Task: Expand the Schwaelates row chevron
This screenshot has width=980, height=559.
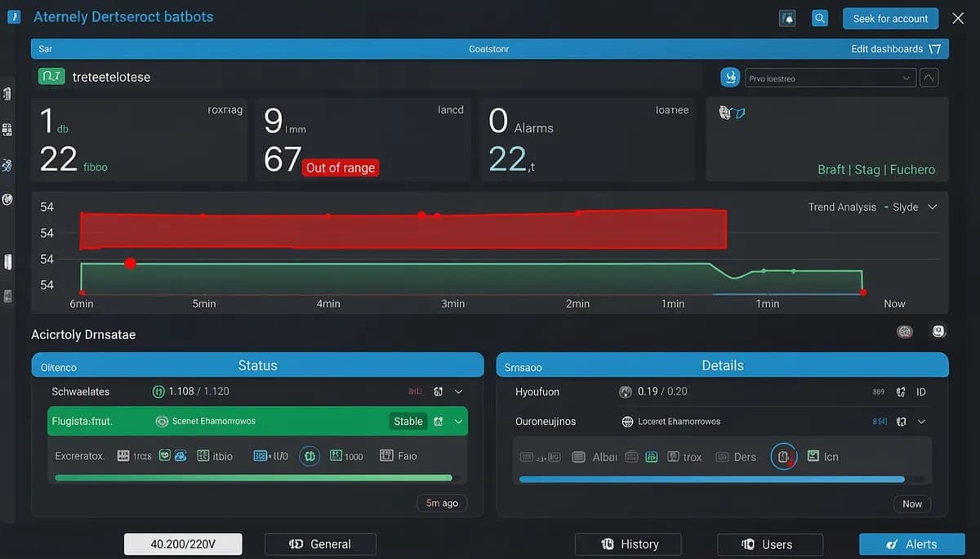Action: pos(458,391)
